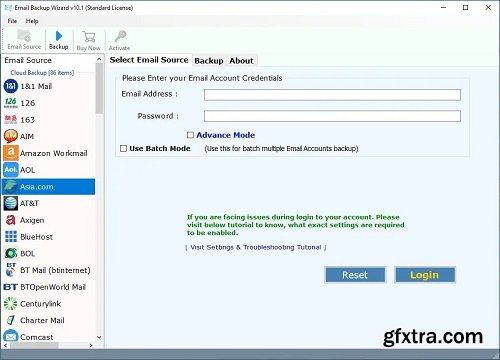Click the app icon in title bar

8,8
